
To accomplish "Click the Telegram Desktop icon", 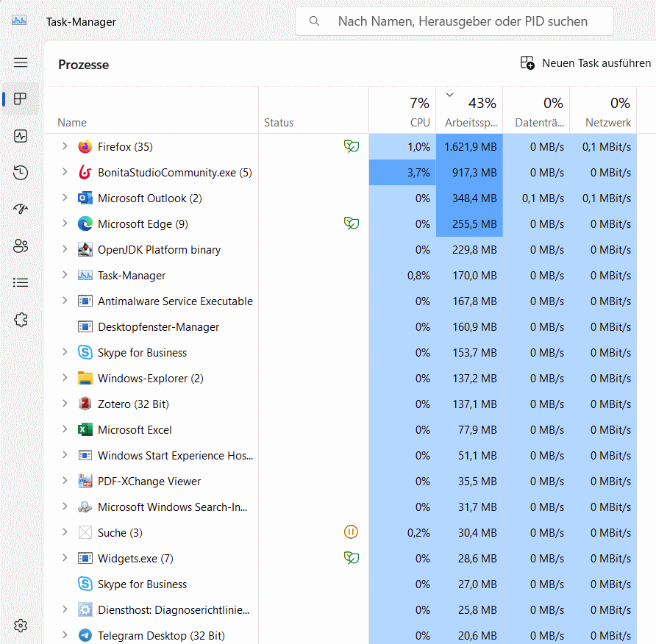I will tap(85, 635).
